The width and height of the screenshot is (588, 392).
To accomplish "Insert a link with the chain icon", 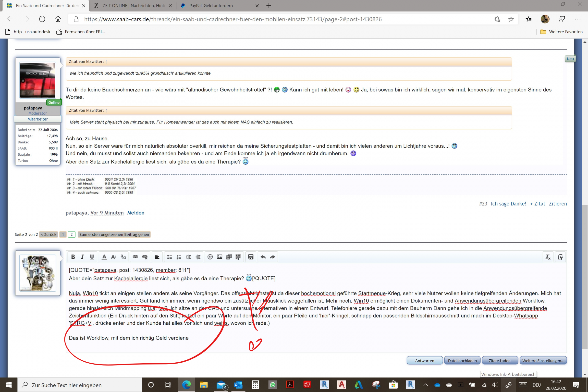I will 135,257.
